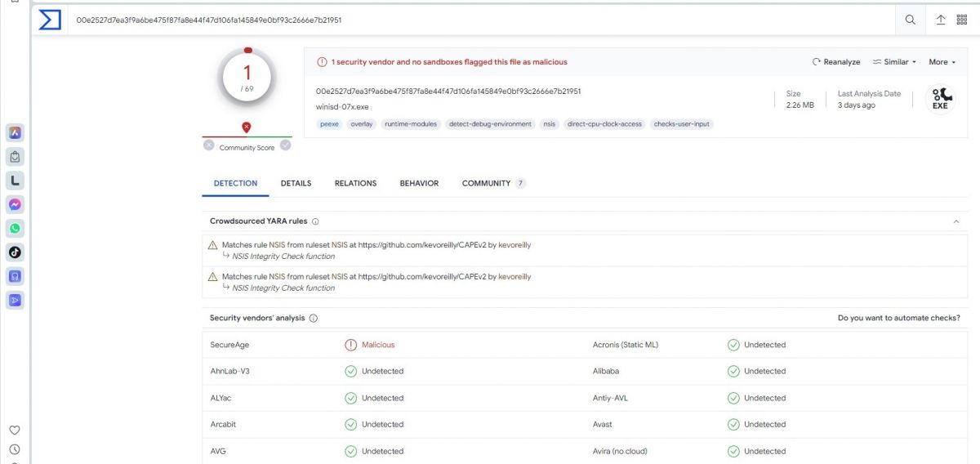Viewport: 980px width, 464px height.
Task: Click the Reanalyze button
Action: 836,62
